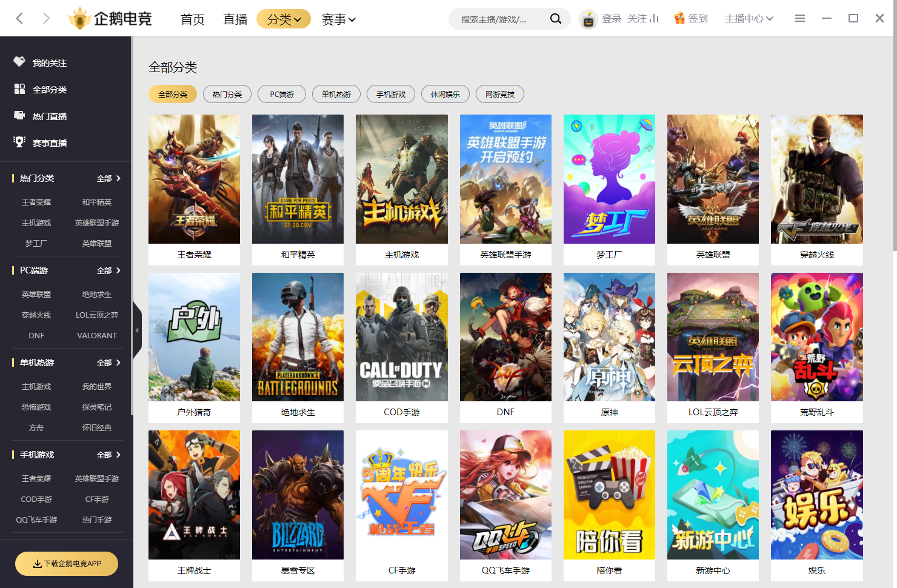
Task: Expand all of 热门分类 in the sidebar
Action: [109, 178]
